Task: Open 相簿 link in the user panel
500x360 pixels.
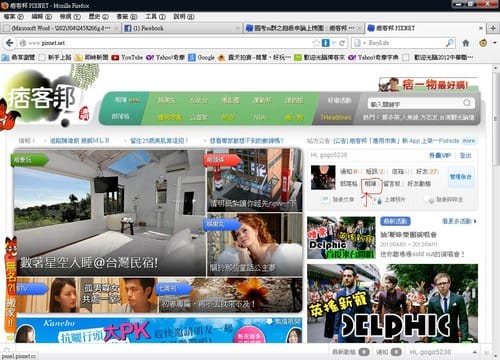Action: (x=370, y=184)
